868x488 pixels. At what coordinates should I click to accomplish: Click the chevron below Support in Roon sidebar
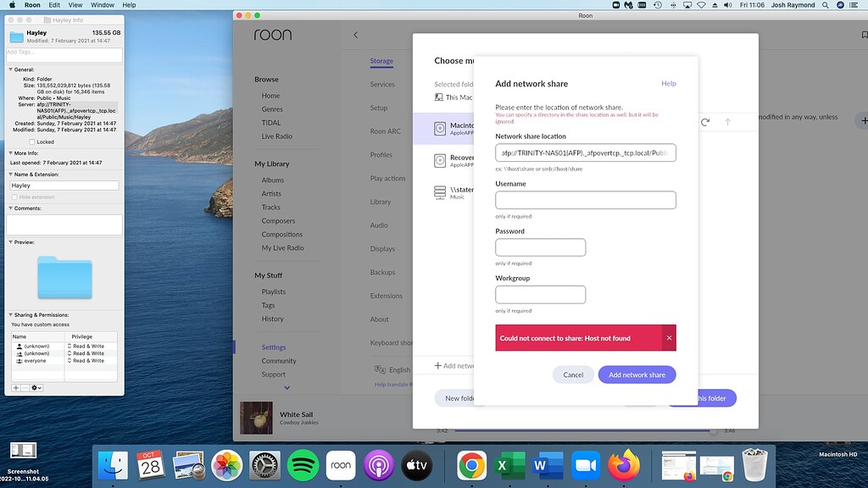(x=287, y=385)
